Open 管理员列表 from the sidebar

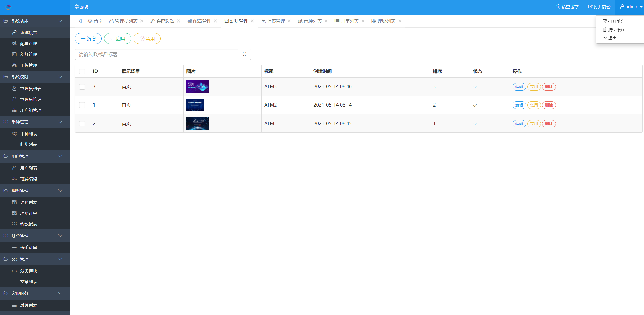pos(30,88)
